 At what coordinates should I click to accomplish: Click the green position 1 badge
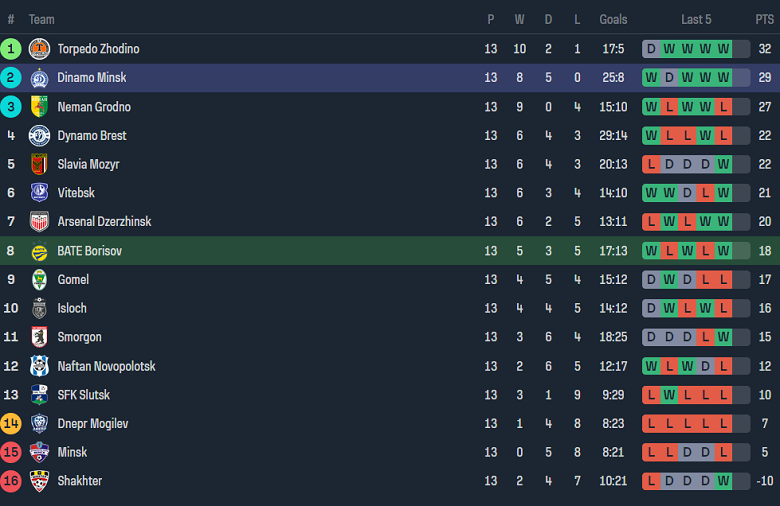pyautogui.click(x=11, y=49)
